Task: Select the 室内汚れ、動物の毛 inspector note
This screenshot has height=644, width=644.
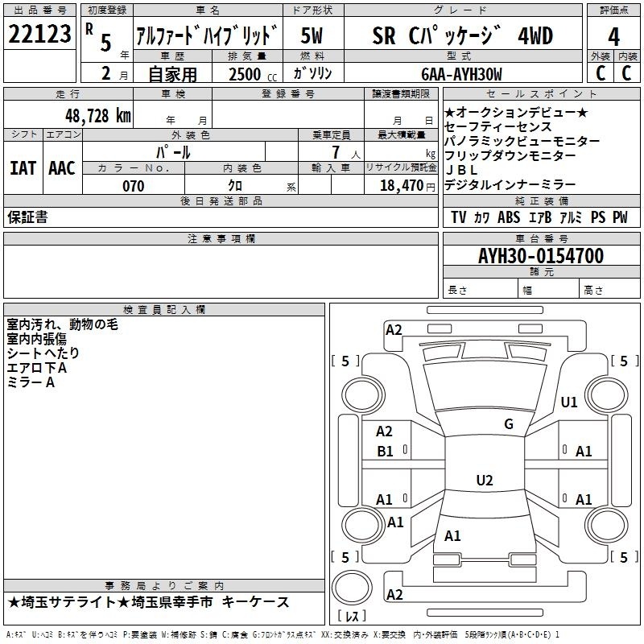Action: [63, 325]
